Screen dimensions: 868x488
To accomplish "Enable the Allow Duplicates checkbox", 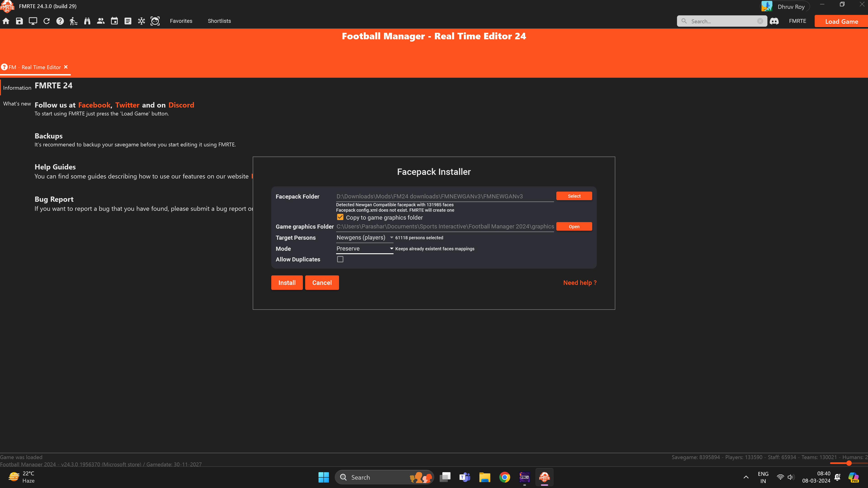I will (x=340, y=259).
